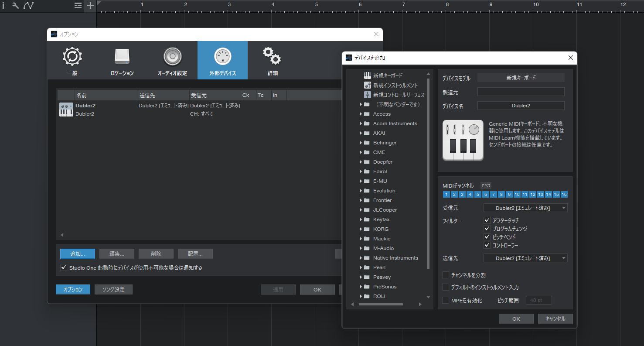Click the Options (オプション) button at bottom
This screenshot has width=644, height=346.
(73, 289)
